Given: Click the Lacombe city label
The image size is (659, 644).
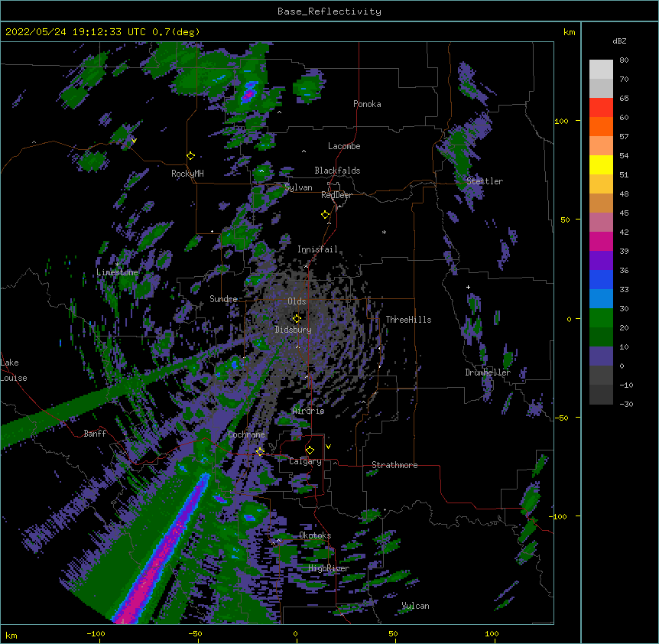Looking at the screenshot, I should [x=344, y=146].
